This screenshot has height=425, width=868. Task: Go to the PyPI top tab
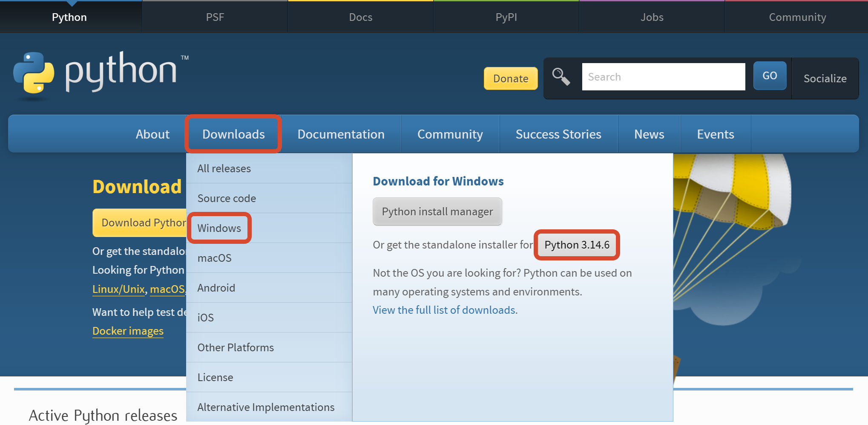point(506,17)
